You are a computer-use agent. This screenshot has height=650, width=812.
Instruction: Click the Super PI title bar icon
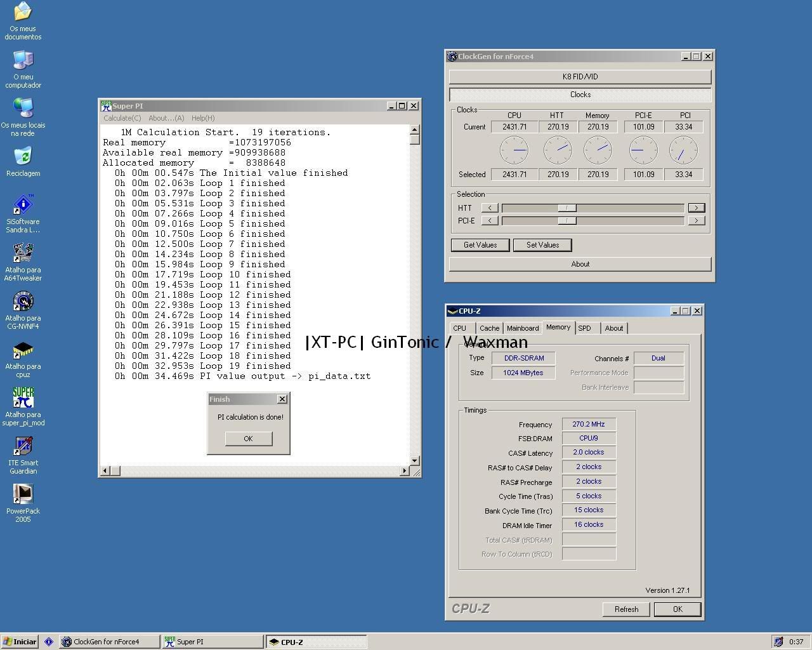pyautogui.click(x=106, y=106)
